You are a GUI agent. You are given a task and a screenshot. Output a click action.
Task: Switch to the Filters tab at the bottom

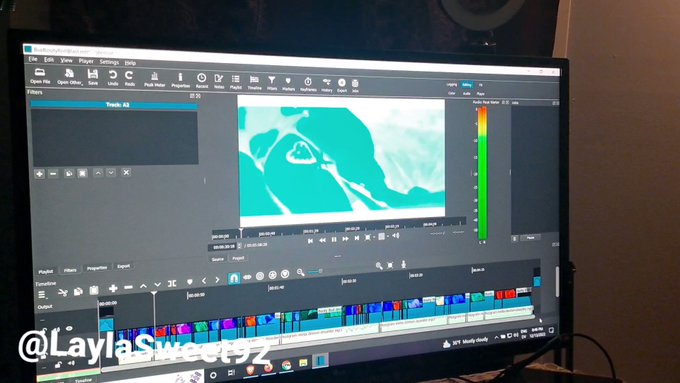click(x=70, y=270)
